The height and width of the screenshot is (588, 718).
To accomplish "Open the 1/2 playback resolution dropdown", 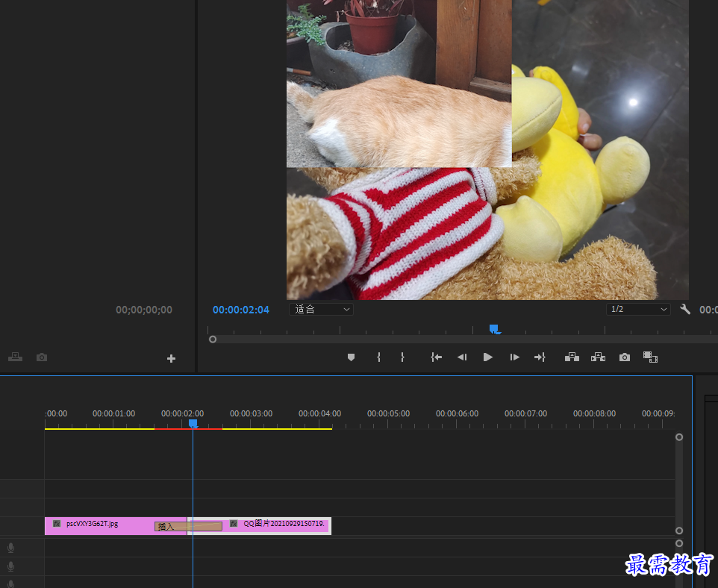I will pyautogui.click(x=638, y=309).
